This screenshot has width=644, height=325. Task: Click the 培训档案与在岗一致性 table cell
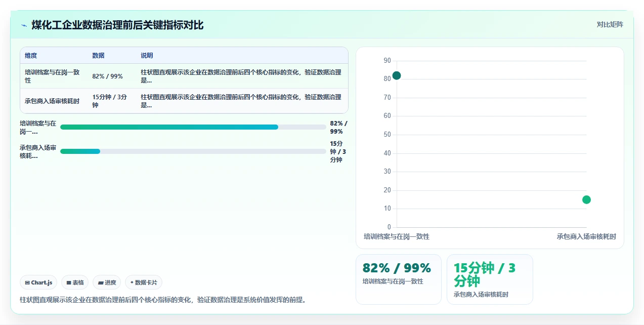point(53,76)
